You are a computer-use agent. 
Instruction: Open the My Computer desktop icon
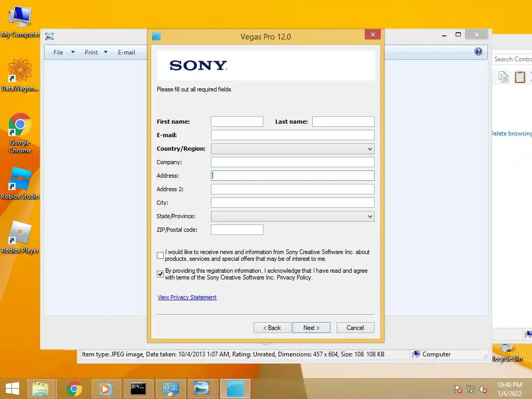point(20,21)
